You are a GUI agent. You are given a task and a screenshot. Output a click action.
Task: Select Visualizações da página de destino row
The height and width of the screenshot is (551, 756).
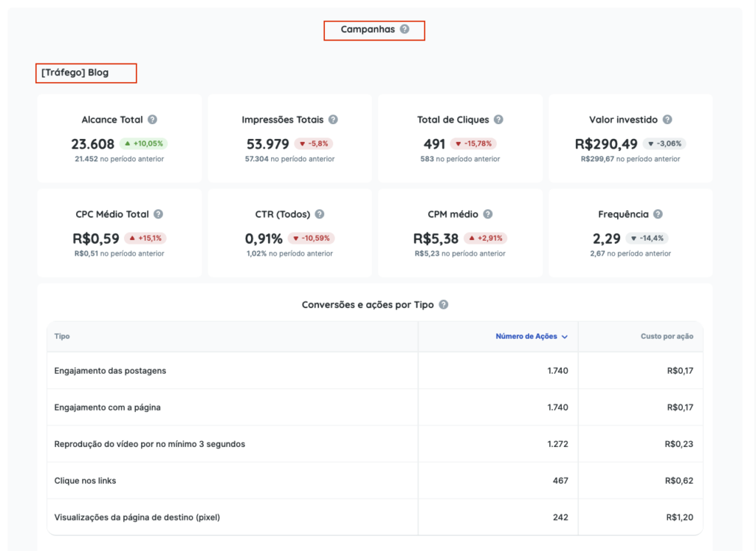137,517
